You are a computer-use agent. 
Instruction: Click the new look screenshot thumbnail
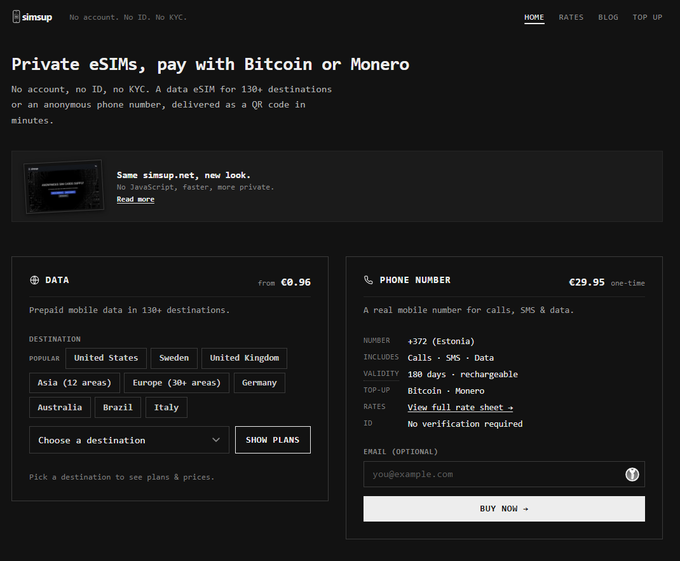coord(64,187)
